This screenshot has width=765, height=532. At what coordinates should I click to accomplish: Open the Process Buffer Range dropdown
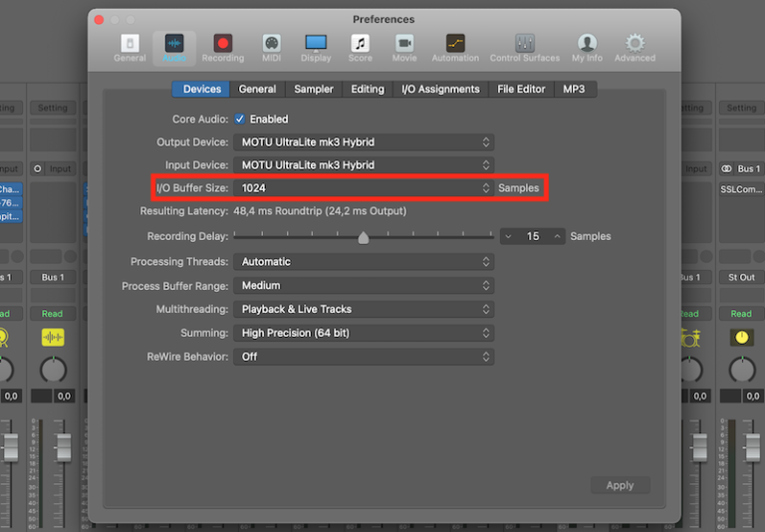pyautogui.click(x=364, y=286)
